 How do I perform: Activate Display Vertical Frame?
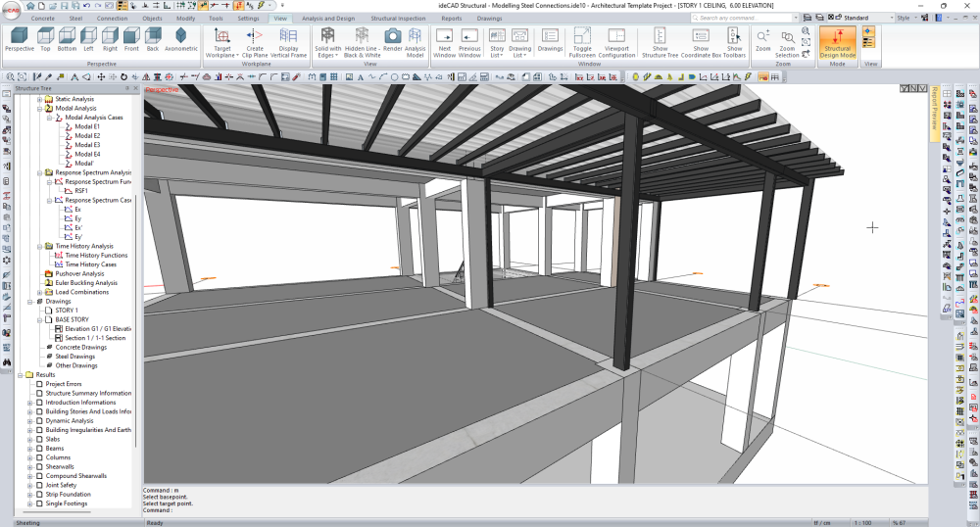(288, 39)
